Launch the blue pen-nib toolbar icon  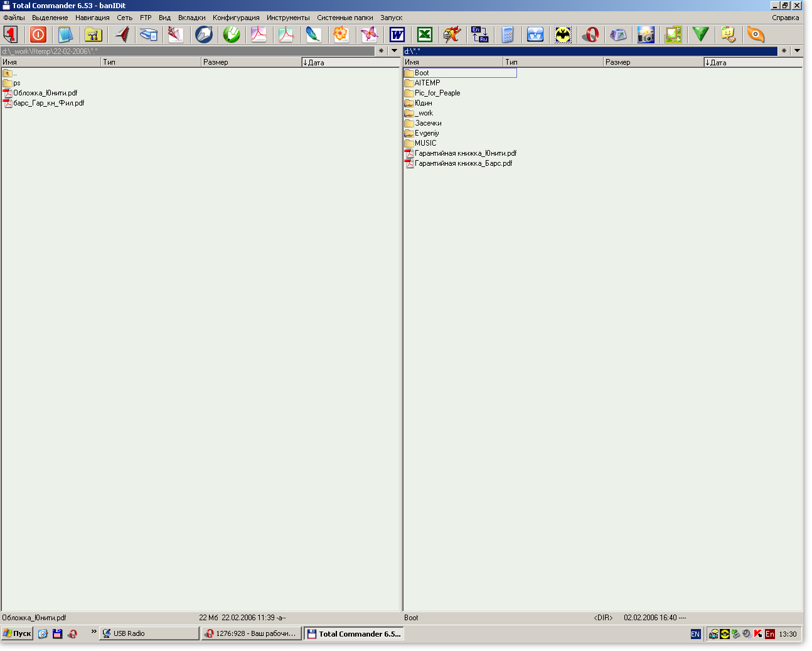tap(204, 35)
